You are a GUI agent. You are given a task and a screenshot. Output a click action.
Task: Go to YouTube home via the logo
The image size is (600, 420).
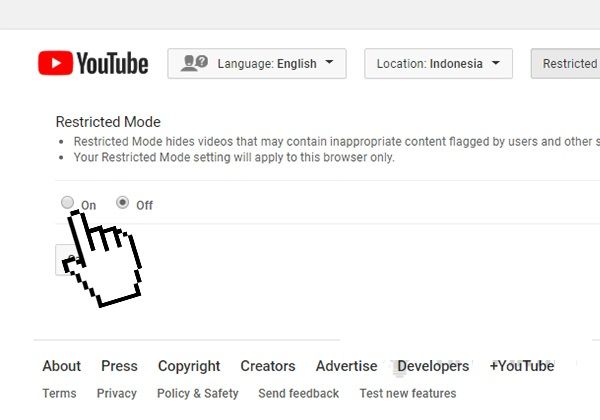93,63
